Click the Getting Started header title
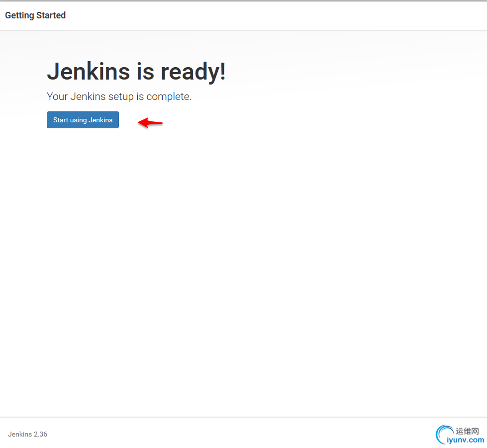Viewport: 487px width, 448px height. 35,15
